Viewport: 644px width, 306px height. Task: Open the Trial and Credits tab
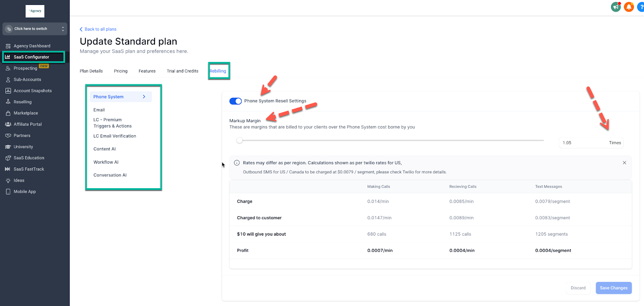coord(182,71)
